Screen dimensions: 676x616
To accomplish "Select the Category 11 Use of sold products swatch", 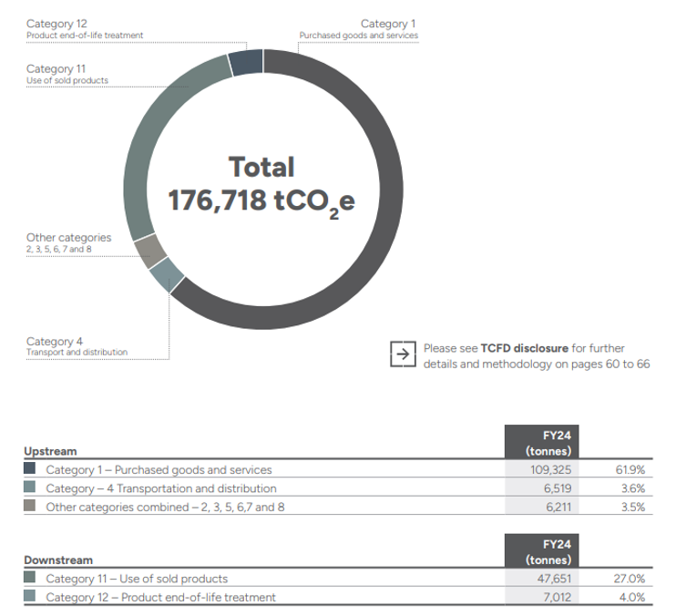I will 30,578.
